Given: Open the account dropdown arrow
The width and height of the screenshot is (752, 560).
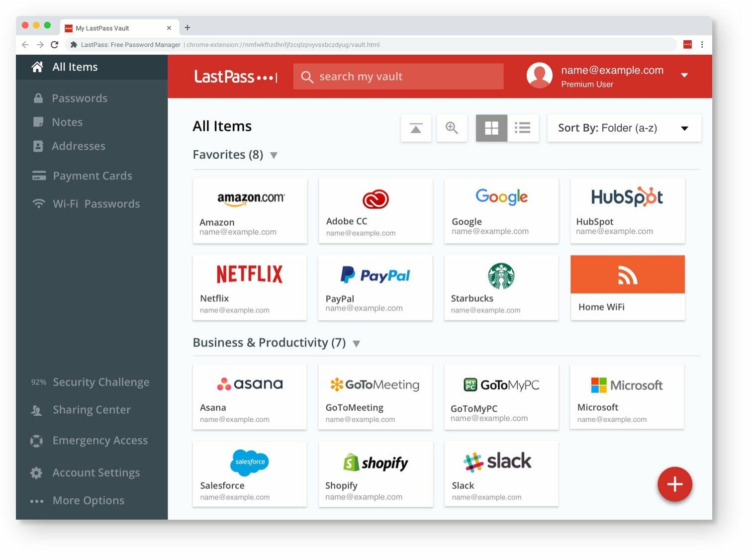Looking at the screenshot, I should (684, 75).
